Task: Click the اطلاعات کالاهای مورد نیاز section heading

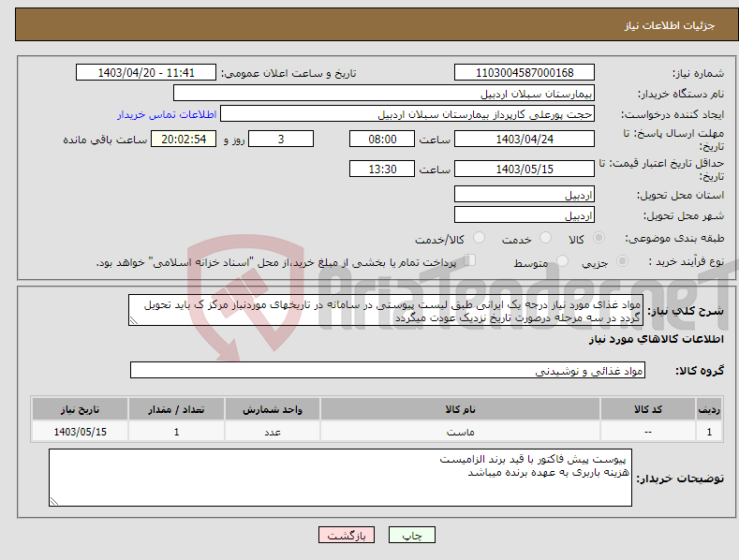Action: (x=656, y=339)
